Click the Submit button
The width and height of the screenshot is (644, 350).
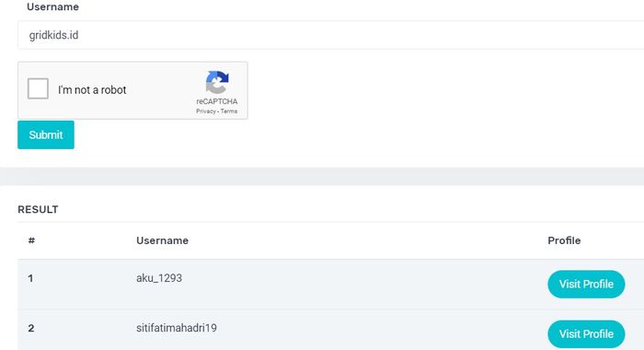pos(46,134)
